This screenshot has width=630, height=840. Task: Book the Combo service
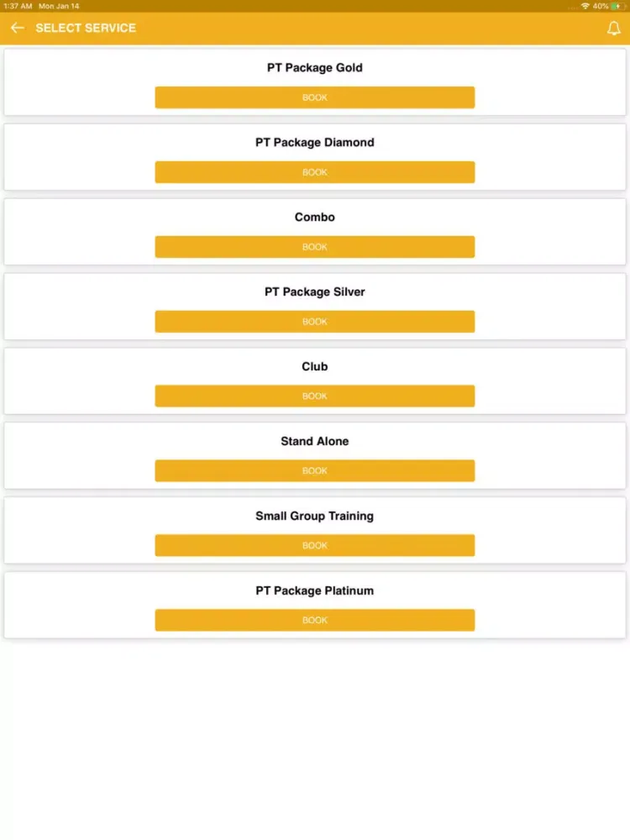[x=315, y=247]
